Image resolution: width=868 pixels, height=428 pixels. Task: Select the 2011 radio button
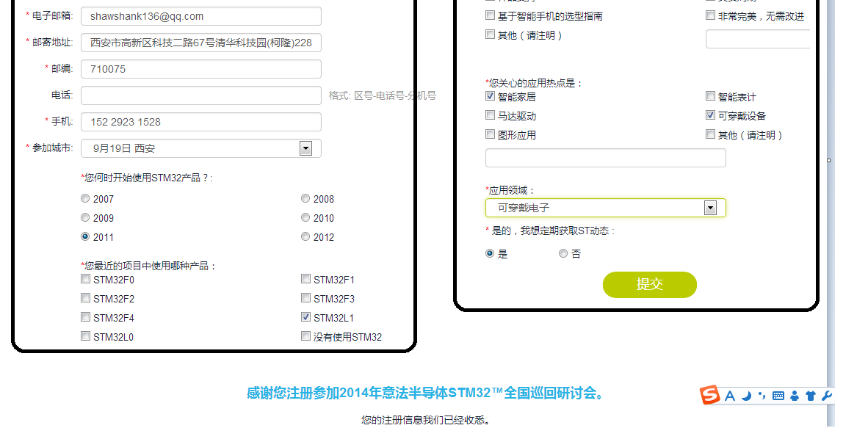point(84,236)
